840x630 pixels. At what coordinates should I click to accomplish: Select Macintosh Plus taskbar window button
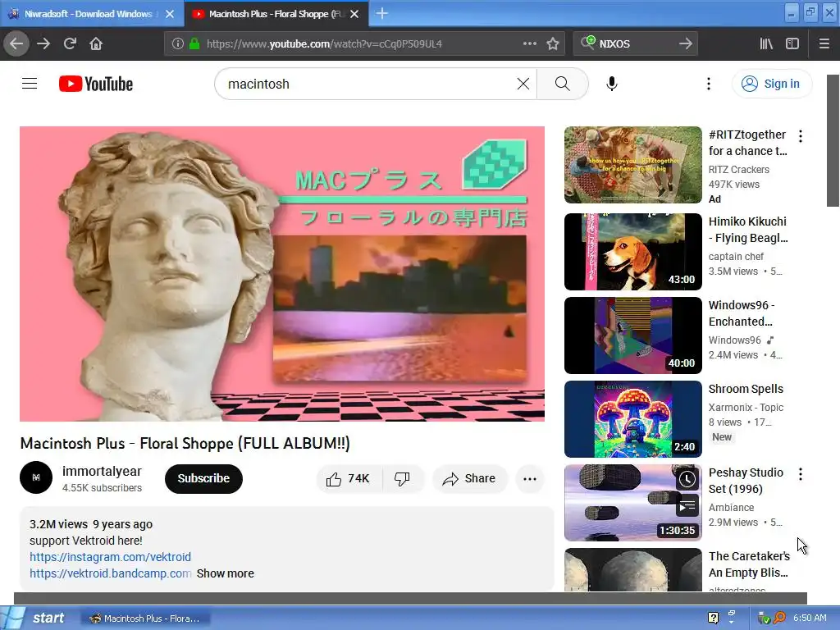click(x=145, y=619)
